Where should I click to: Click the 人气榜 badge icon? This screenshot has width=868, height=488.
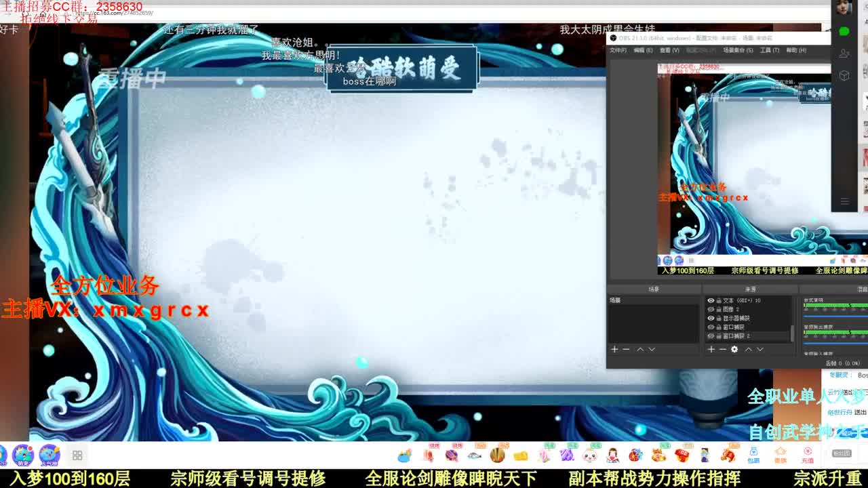[49, 455]
